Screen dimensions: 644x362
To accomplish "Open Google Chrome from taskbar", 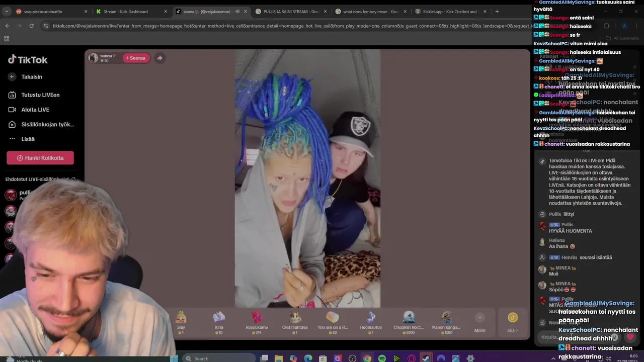I will 367,358.
